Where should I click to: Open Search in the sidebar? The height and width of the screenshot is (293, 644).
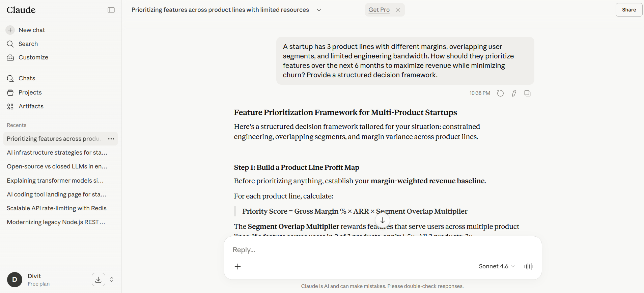point(28,44)
